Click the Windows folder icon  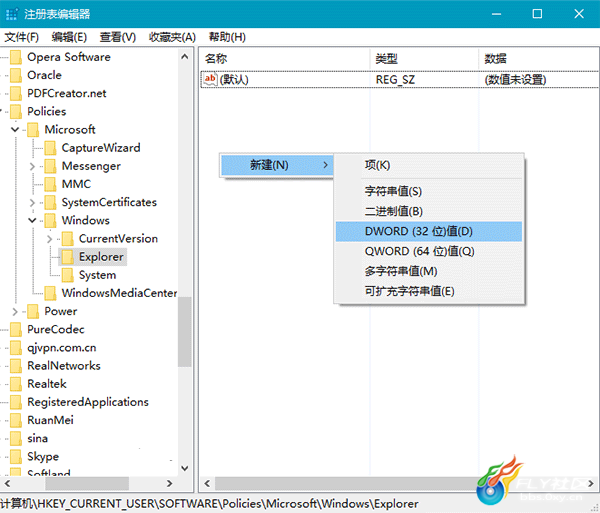pyautogui.click(x=50, y=221)
